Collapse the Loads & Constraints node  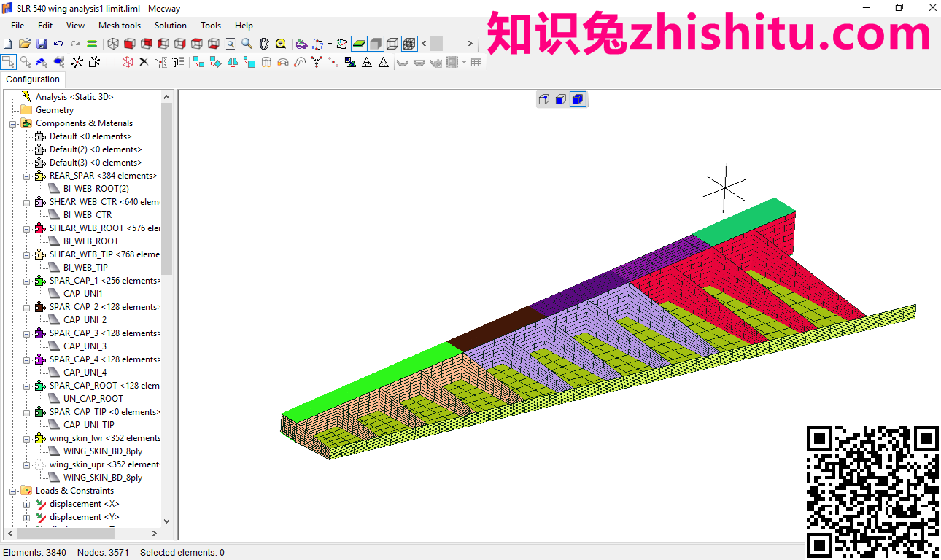13,491
